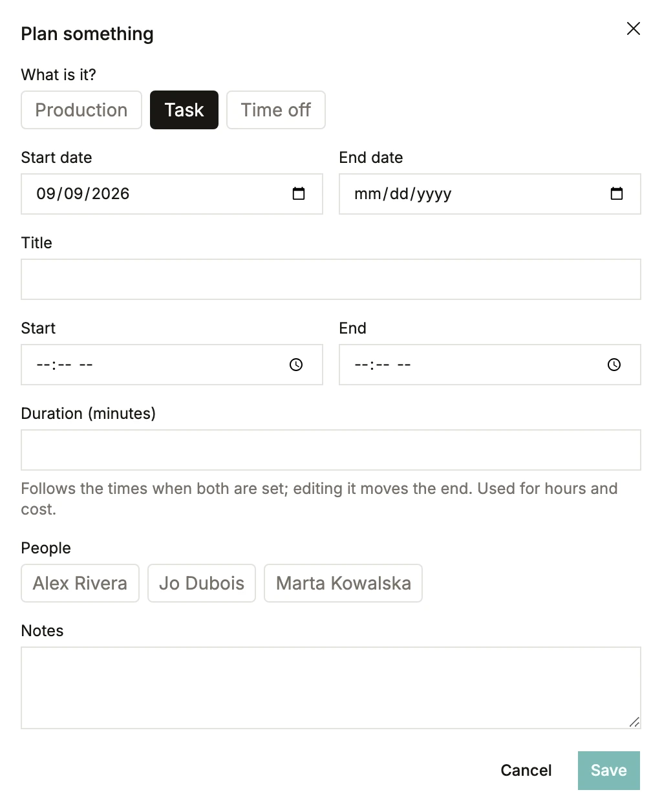Click the "Duration (minutes)" label
Screen dimensions: 662x812
click(89, 414)
